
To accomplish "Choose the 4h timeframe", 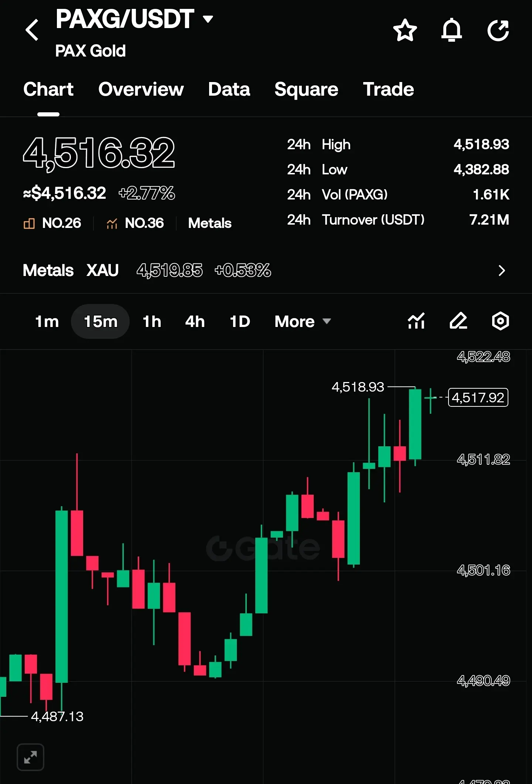I will pos(195,321).
